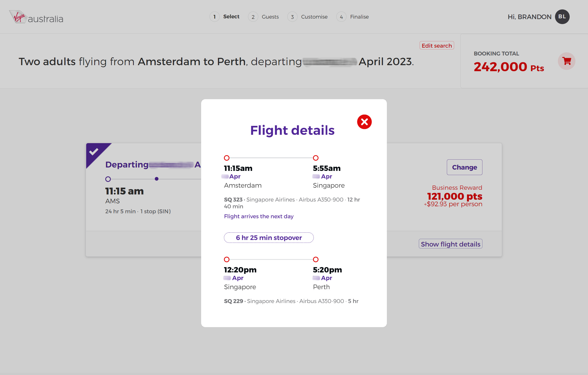This screenshot has width=588, height=375.
Task: Click the Business Reward label
Action: point(457,188)
